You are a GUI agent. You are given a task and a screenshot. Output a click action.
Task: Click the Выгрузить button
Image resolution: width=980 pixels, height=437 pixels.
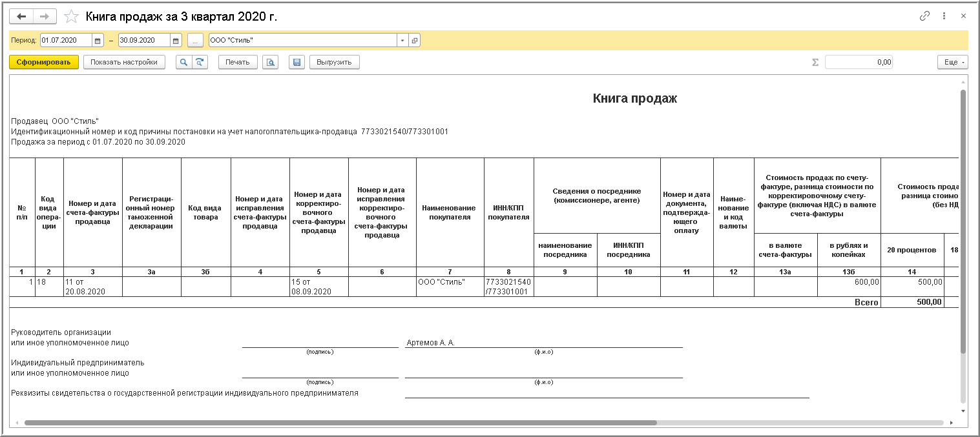335,62
